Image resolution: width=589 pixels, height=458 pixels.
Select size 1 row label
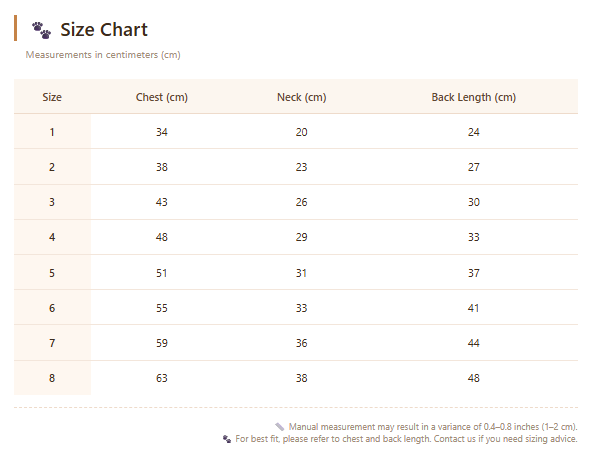pyautogui.click(x=52, y=132)
